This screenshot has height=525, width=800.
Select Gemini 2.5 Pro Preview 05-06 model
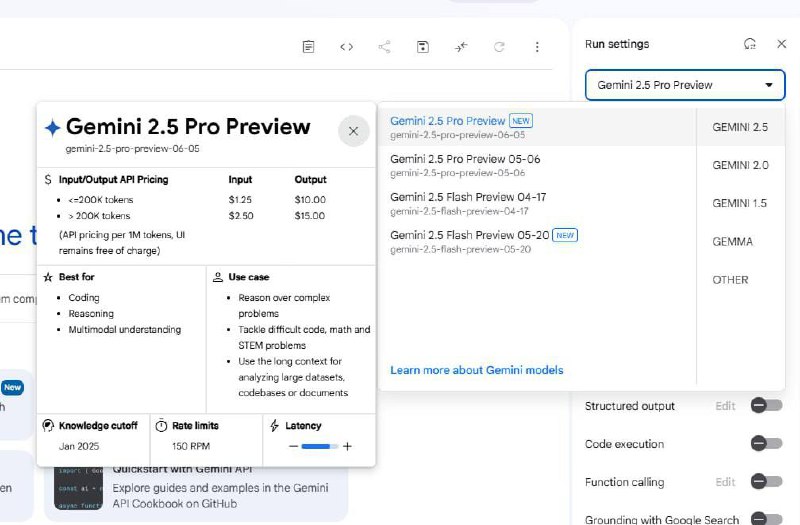coord(537,165)
